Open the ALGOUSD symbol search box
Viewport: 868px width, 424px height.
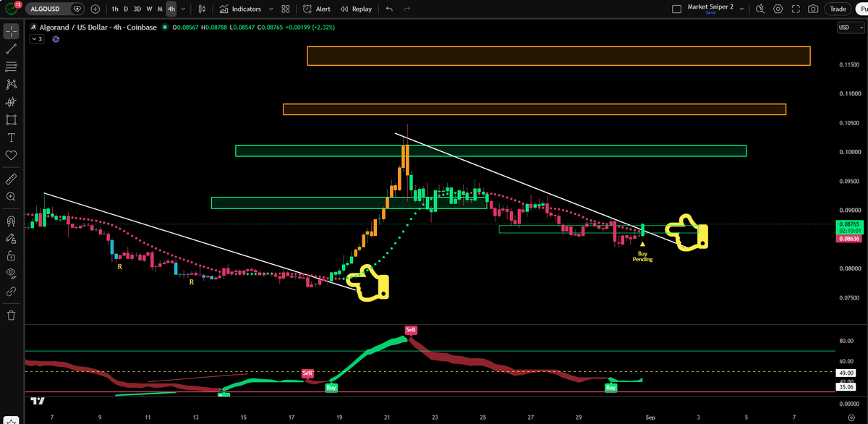[x=56, y=9]
